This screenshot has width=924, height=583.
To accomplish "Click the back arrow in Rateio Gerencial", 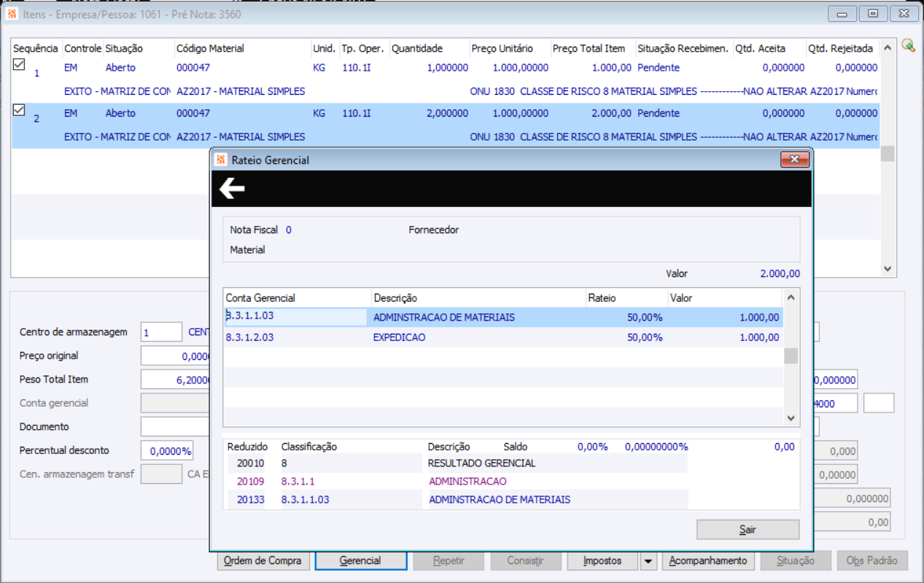I will click(x=232, y=189).
